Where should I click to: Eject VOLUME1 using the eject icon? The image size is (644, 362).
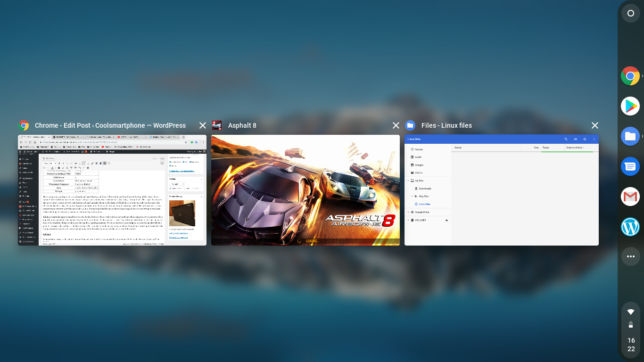(x=446, y=220)
